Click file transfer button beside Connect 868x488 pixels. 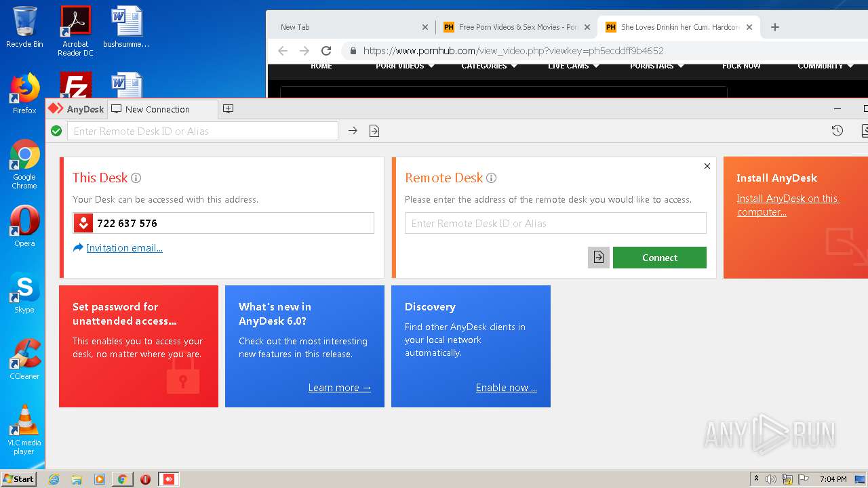point(599,258)
